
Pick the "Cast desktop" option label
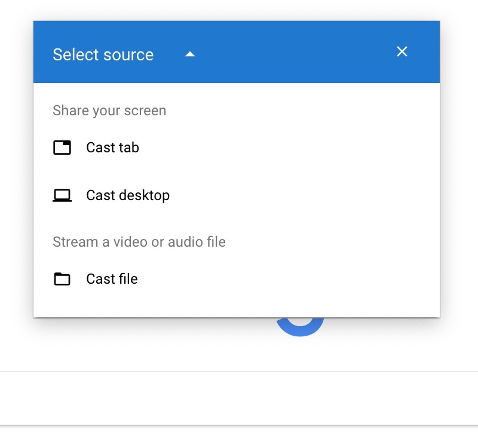pyautogui.click(x=128, y=195)
